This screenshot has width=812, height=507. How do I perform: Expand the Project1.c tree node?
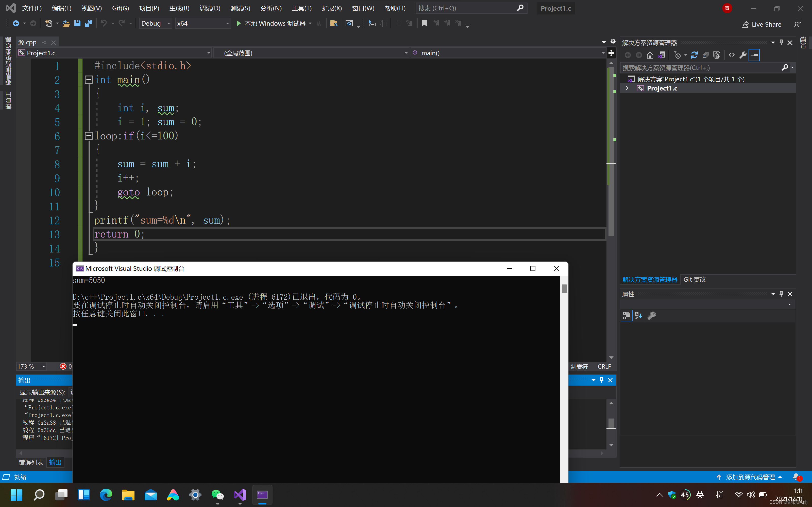tap(627, 88)
